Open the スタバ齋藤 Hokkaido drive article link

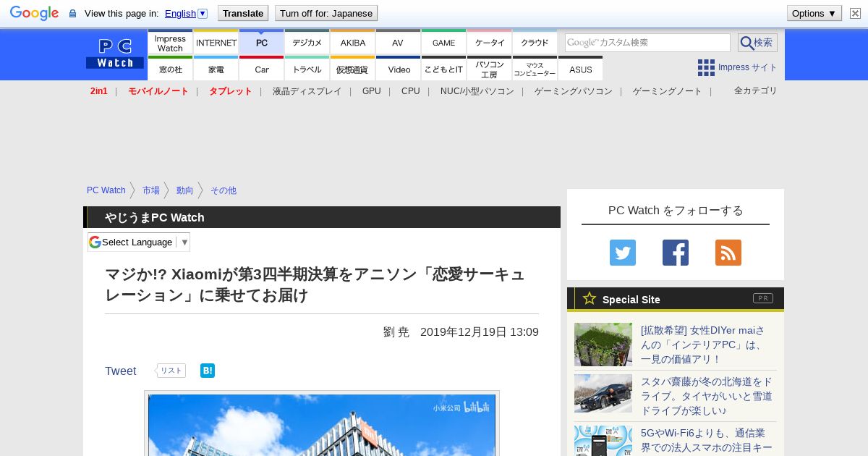(707, 396)
